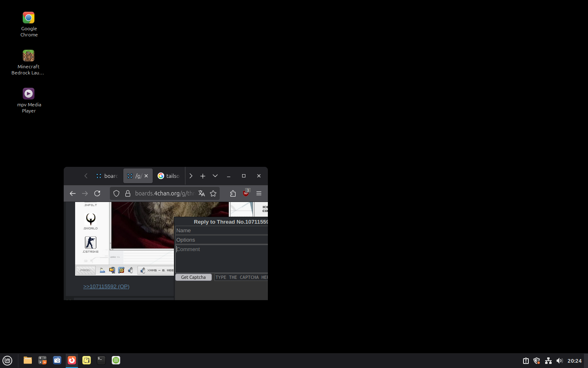
Task: Switch to the "boar" 4chan tab
Action: tap(107, 176)
